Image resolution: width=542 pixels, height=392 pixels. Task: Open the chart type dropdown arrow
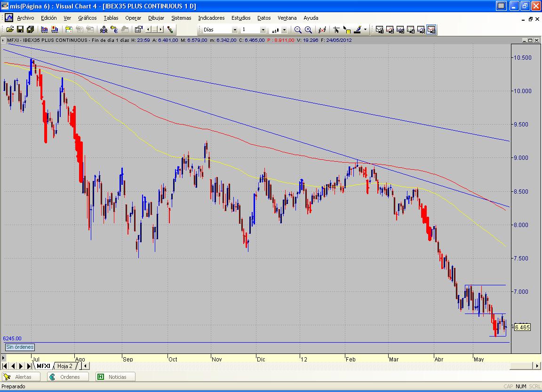(x=284, y=30)
